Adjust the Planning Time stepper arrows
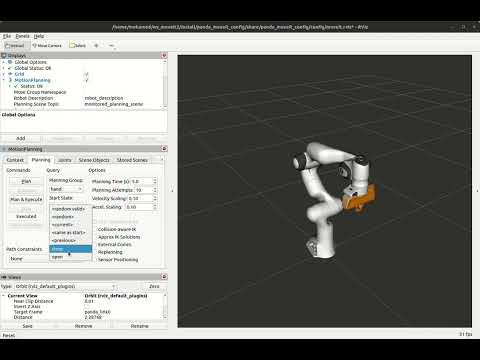This screenshot has width=480, height=360. 155,181
